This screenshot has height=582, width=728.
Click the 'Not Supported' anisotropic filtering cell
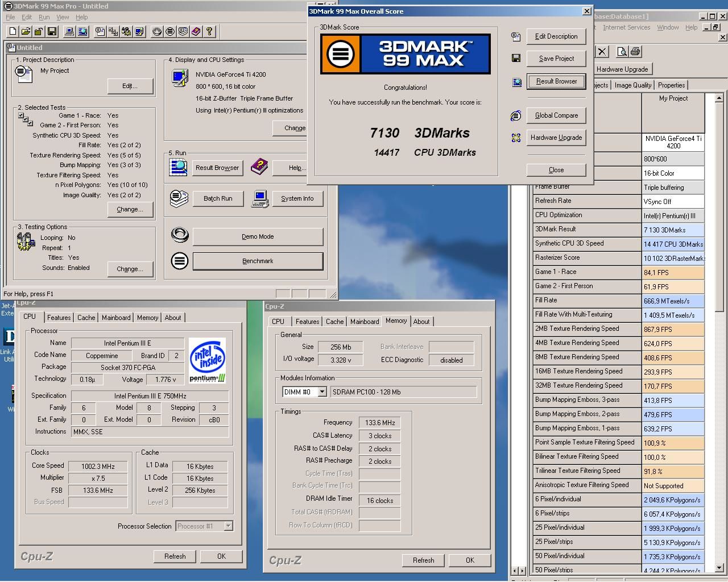coord(673,485)
